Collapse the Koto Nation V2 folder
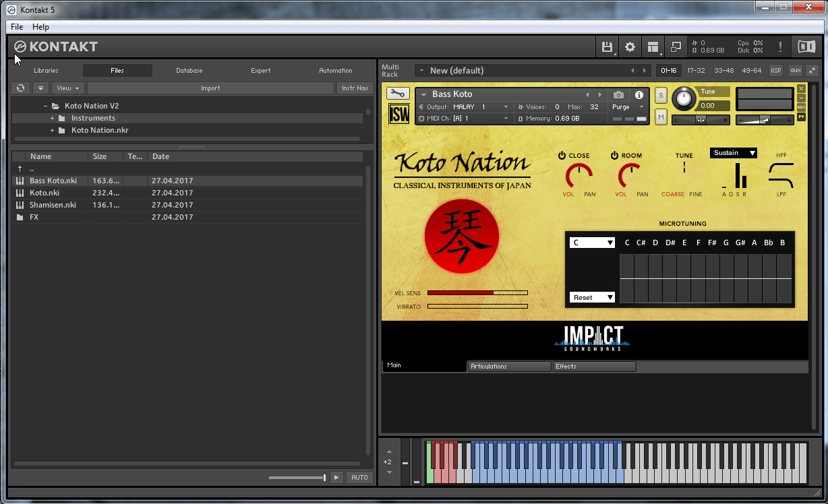The width and height of the screenshot is (828, 504). [47, 106]
